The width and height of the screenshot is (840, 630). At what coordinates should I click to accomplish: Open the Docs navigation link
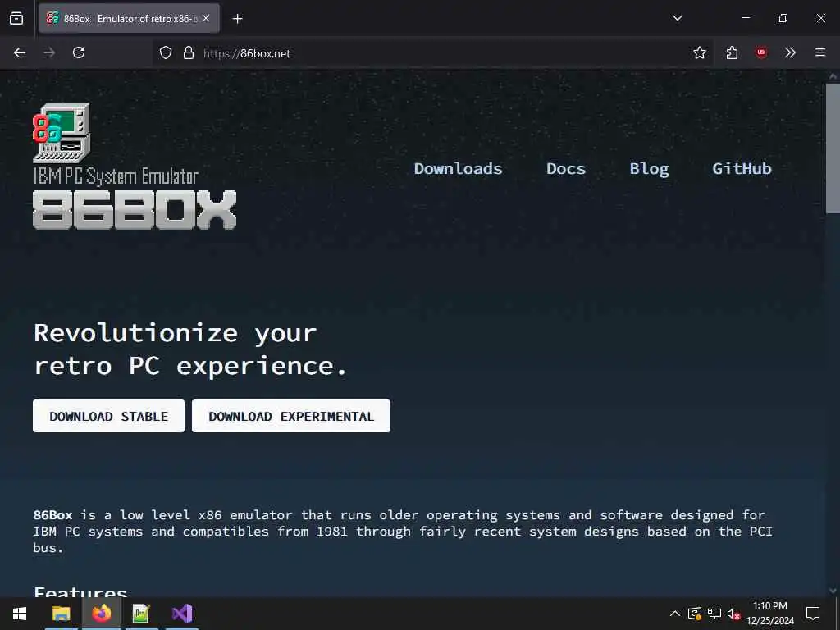click(566, 169)
